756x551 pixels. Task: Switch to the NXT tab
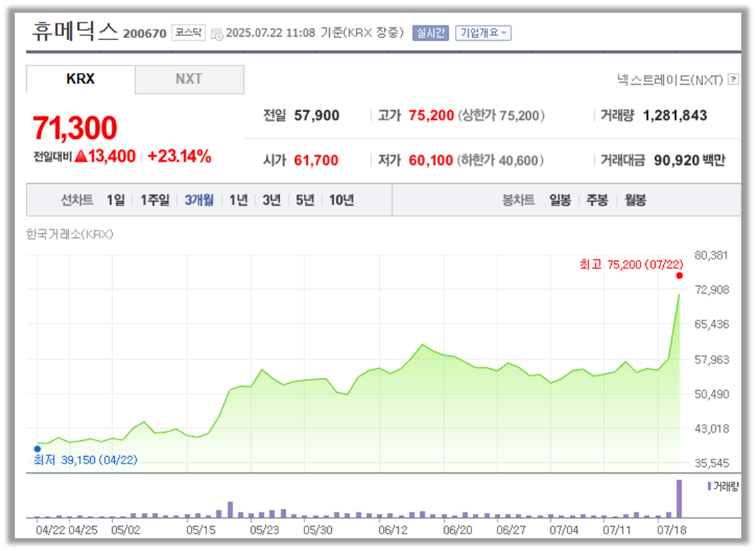click(x=189, y=79)
